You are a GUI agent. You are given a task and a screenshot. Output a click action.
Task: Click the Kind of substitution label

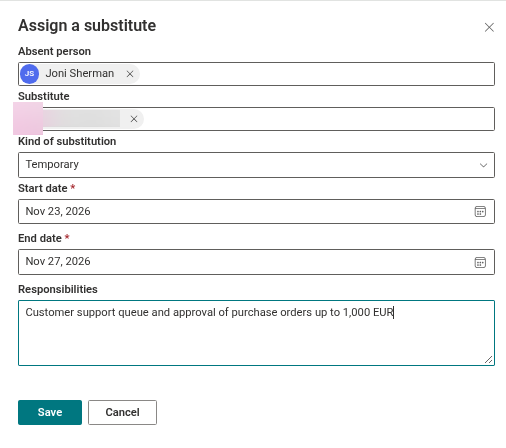click(67, 141)
